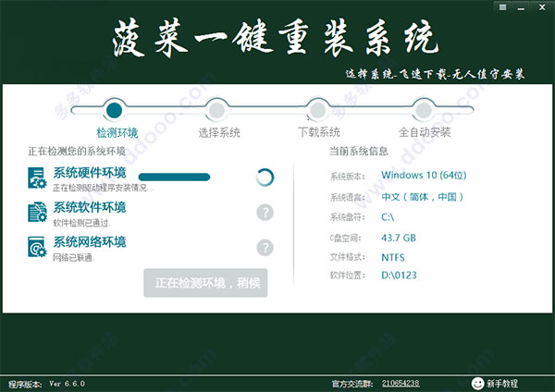Click the 正在检测您的系统环境 heading
This screenshot has height=392, width=555.
pos(77,152)
